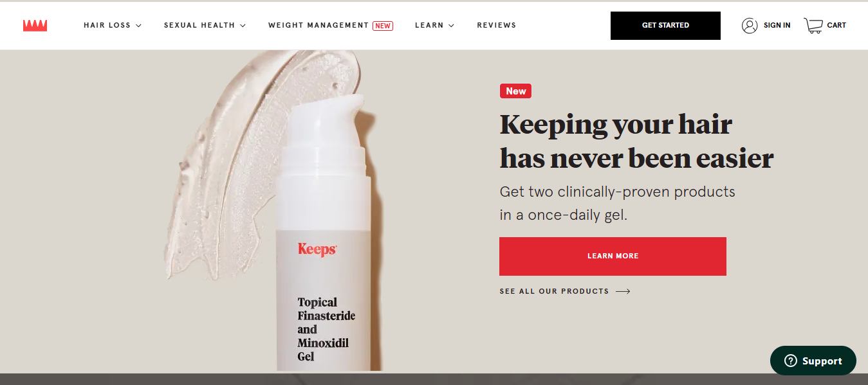868x385 pixels.
Task: Open the Cart text link
Action: pyautogui.click(x=836, y=26)
